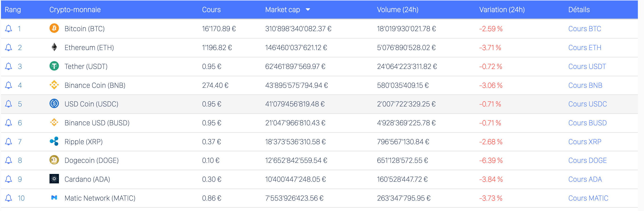Sort table by Volume (24h) header
Screen dimensions: 644x211
point(397,9)
